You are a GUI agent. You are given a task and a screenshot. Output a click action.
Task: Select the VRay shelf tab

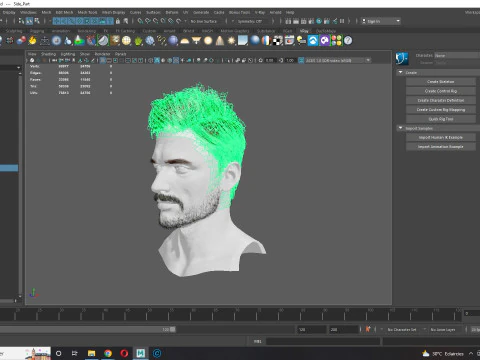(x=304, y=31)
